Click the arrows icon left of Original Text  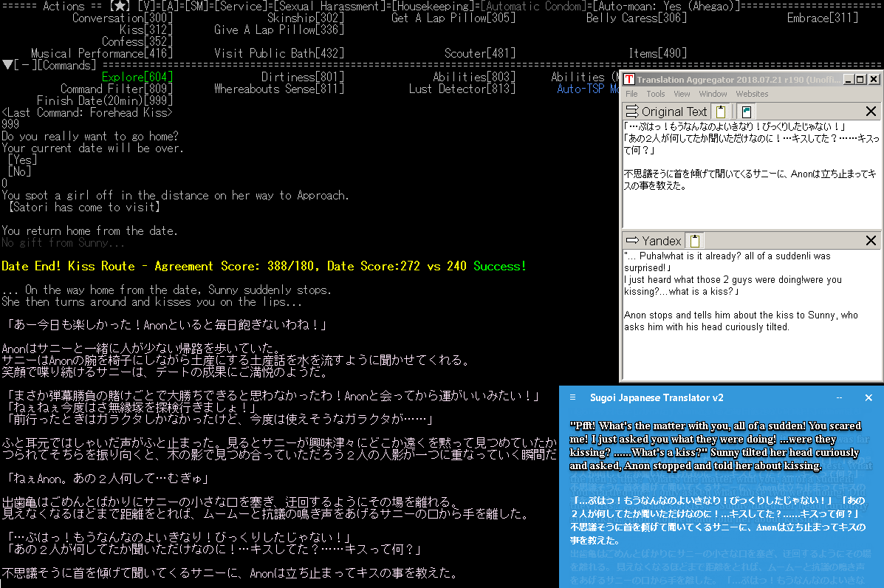point(632,112)
